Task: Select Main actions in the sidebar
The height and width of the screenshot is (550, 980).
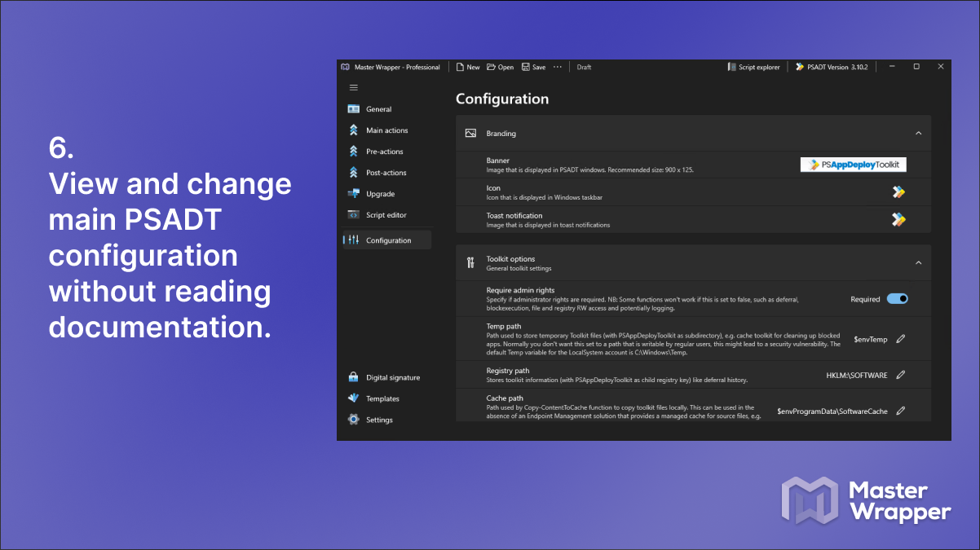Action: [386, 130]
